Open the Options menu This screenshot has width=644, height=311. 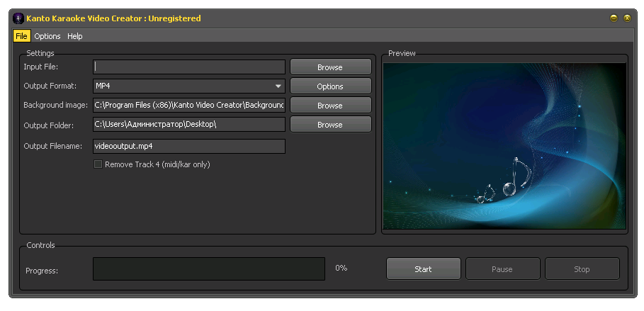[x=47, y=36]
